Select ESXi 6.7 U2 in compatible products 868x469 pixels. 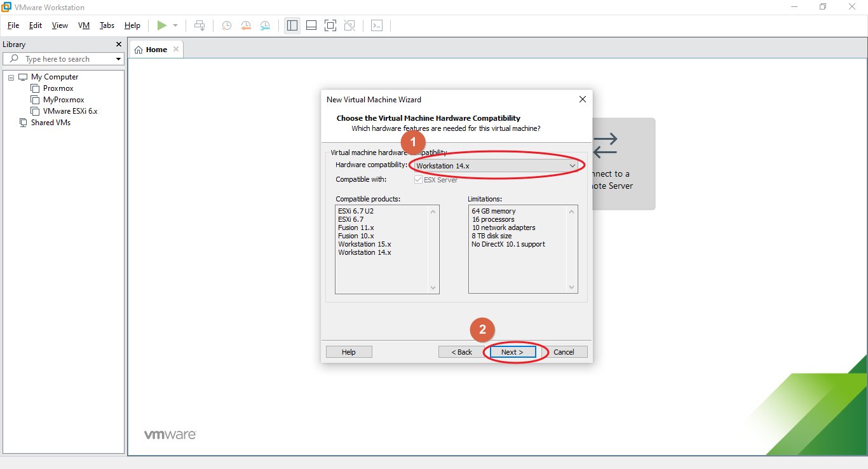click(x=356, y=211)
